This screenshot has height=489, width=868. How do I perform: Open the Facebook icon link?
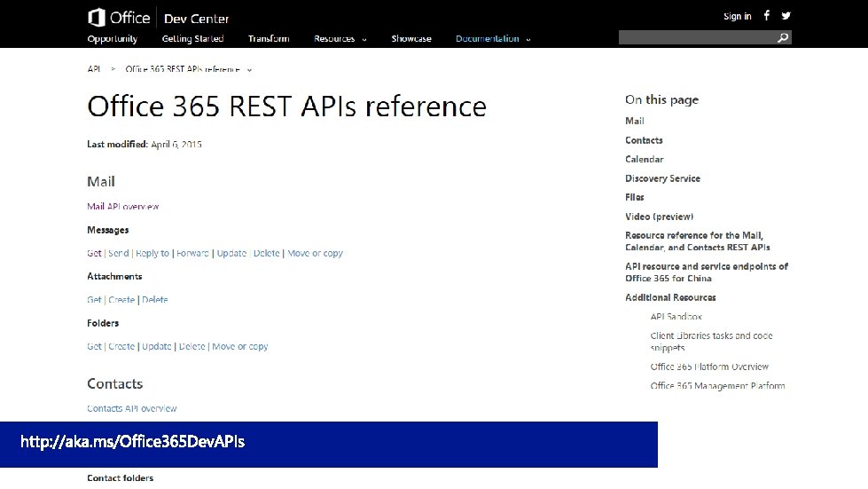click(767, 15)
